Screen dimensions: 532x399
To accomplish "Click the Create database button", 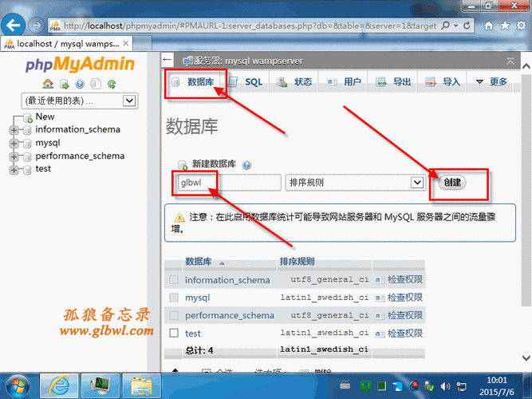I will pyautogui.click(x=452, y=183).
